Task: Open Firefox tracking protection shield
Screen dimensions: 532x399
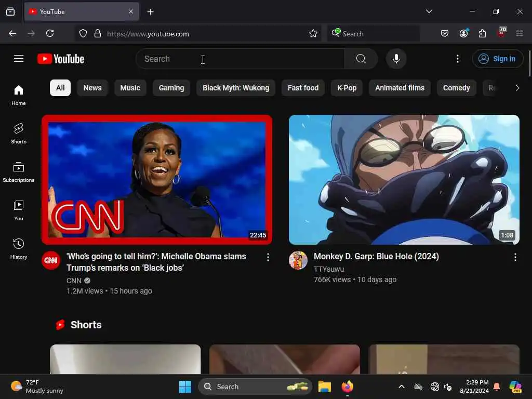Action: pyautogui.click(x=83, y=33)
